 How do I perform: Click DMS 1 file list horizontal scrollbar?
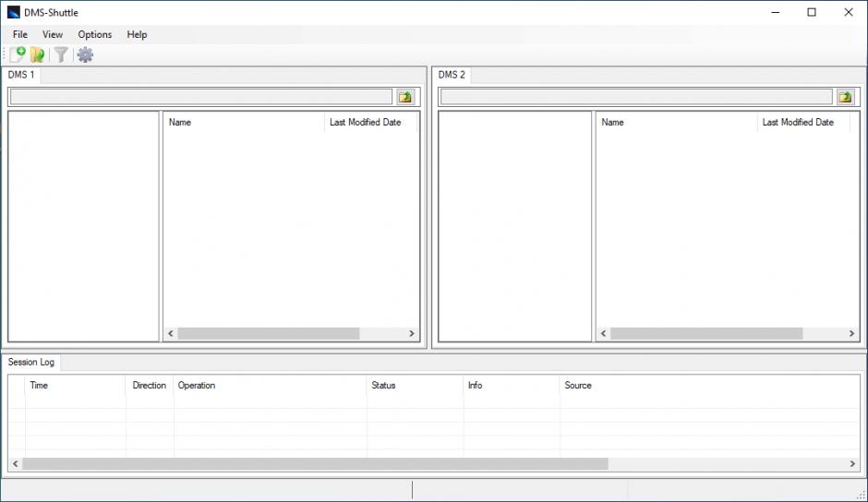tap(268, 334)
